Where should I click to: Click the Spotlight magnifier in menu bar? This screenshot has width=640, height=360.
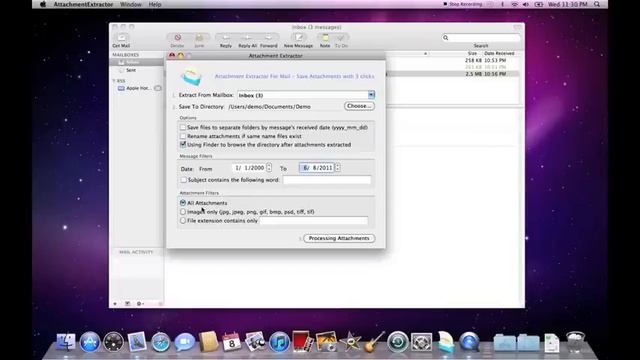(597, 4)
